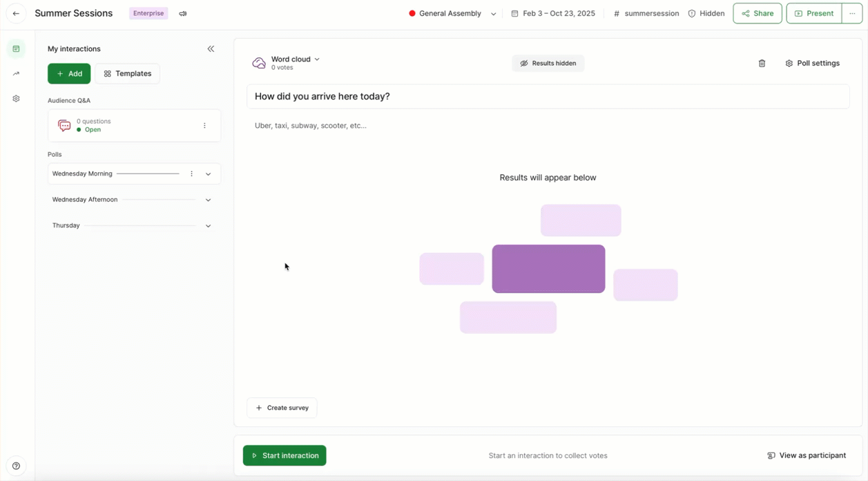Open the help question mark icon
This screenshot has width=868, height=481.
click(x=16, y=466)
